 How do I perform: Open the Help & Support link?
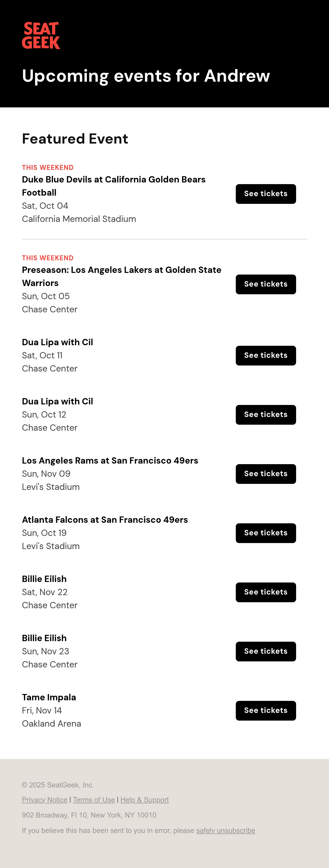(x=144, y=800)
